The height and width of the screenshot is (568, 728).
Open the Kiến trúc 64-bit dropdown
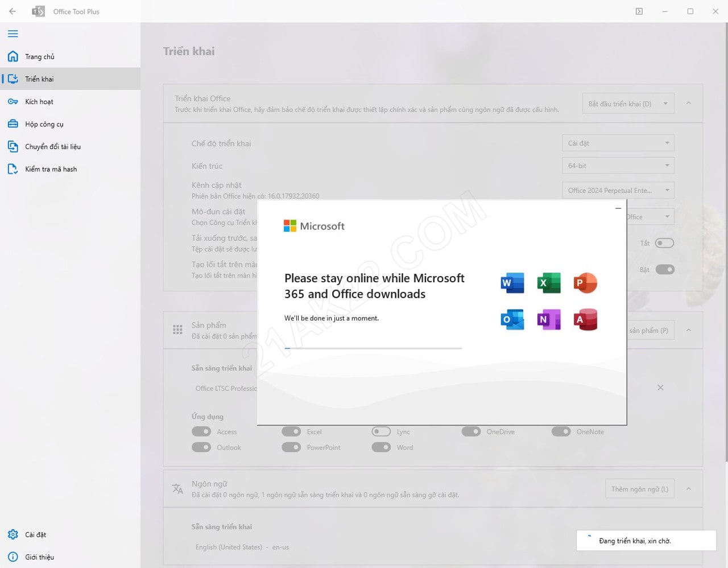tap(618, 166)
